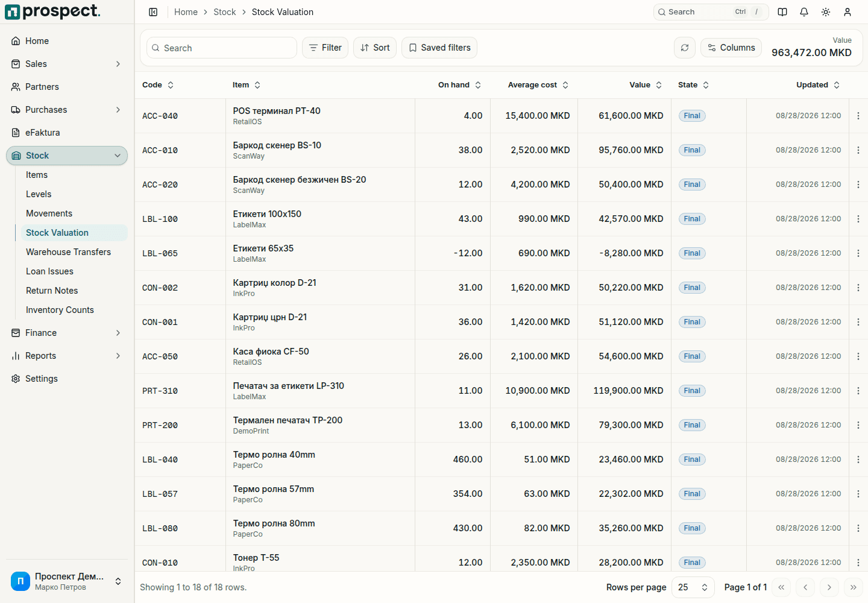Screen dimensions: 868x603
Task: Open the notifications bell
Action: pyautogui.click(x=804, y=12)
